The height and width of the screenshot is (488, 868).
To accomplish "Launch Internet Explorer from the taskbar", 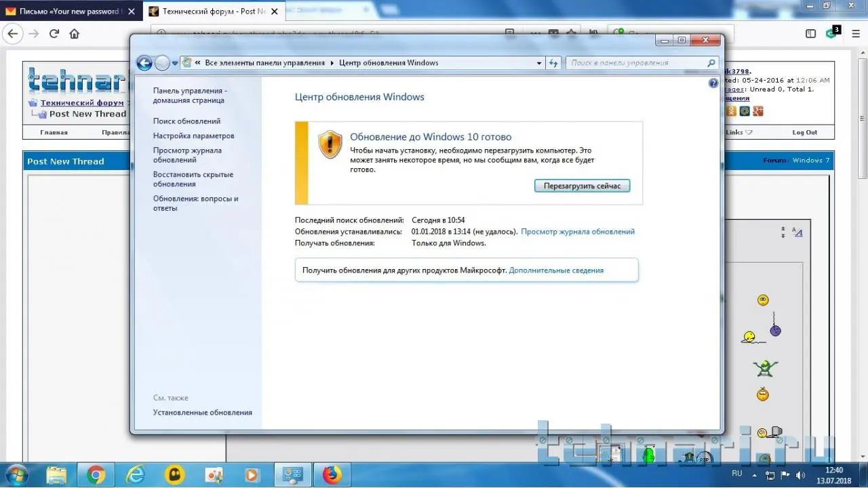I will coord(136,474).
